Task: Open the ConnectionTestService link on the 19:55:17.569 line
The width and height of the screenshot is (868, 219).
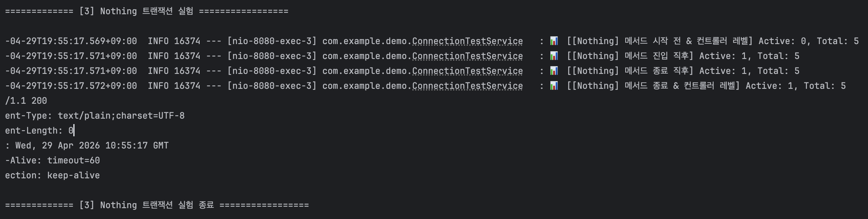Action: pos(467,41)
